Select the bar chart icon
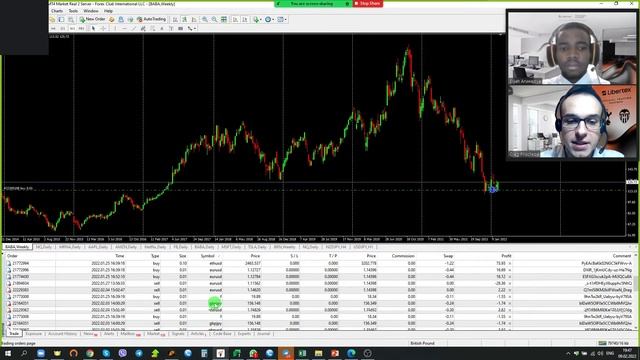Screen dimensions: 640x360 175,19
